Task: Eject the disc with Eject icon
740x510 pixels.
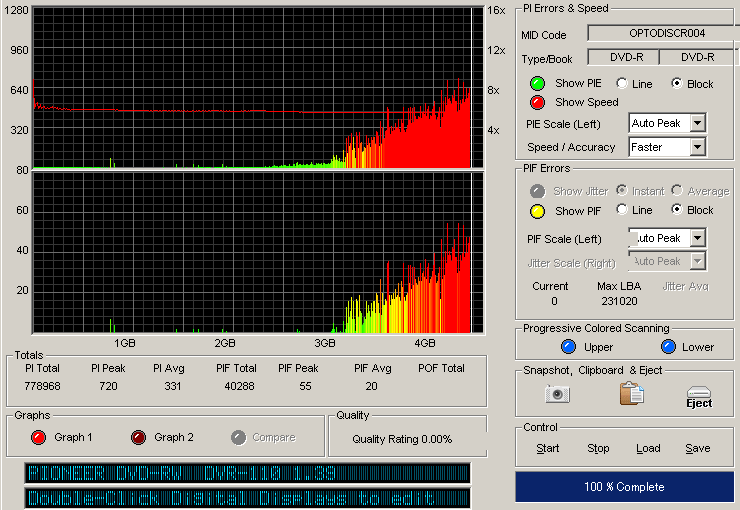Action: (x=699, y=397)
